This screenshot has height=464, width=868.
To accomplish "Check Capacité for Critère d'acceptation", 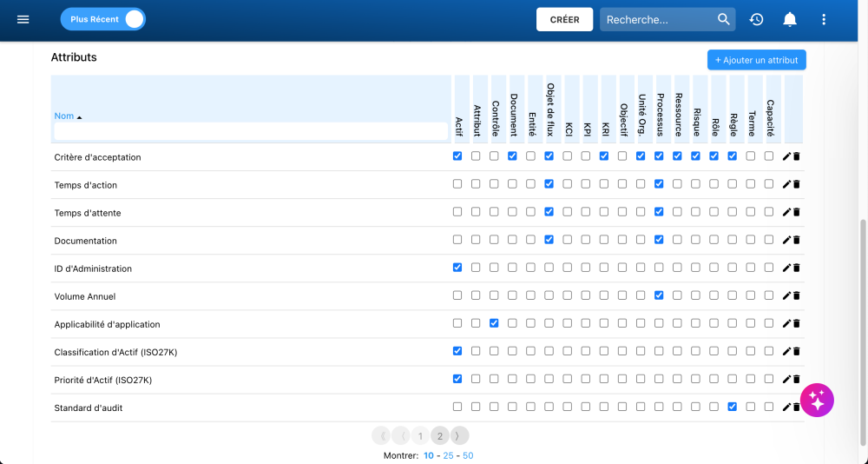I will pos(769,156).
